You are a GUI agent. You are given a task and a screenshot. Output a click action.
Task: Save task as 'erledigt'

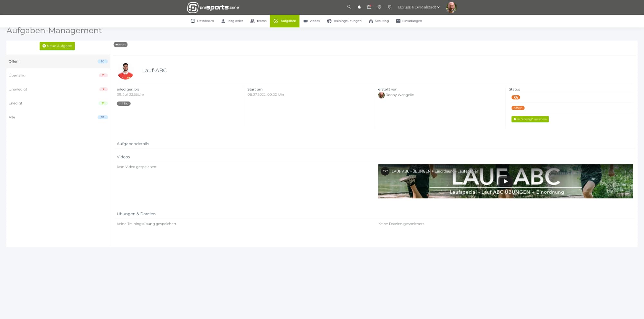(x=530, y=119)
